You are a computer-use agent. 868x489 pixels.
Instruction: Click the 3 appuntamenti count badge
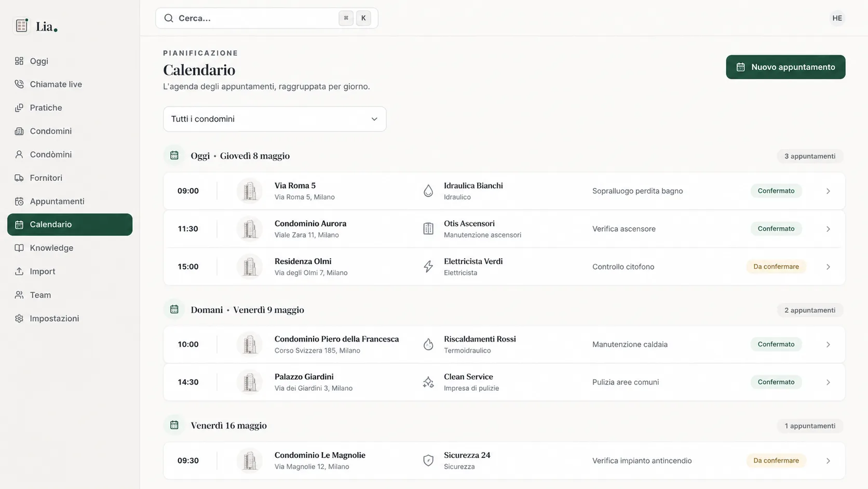pyautogui.click(x=810, y=156)
